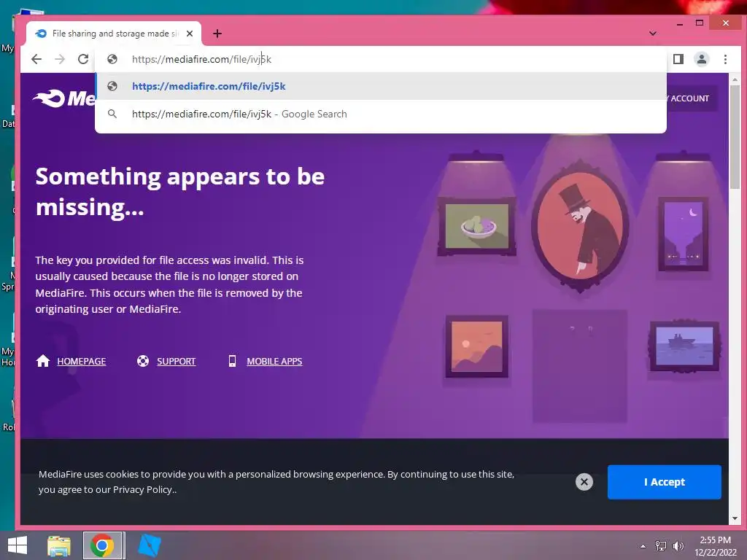Open the Windows Start menu
Image resolution: width=747 pixels, height=560 pixels.
tap(18, 545)
